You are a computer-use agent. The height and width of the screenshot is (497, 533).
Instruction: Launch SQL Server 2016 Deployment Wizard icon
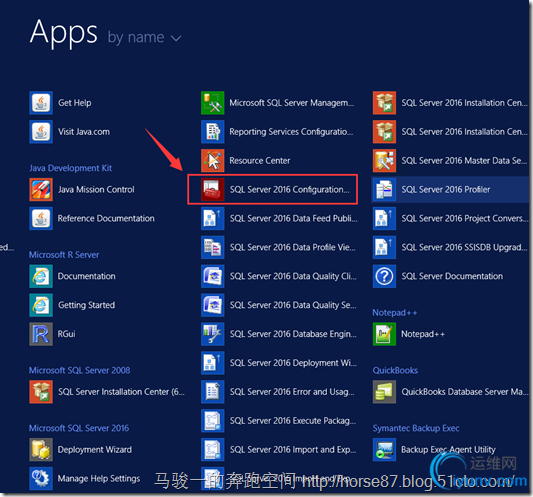click(212, 363)
